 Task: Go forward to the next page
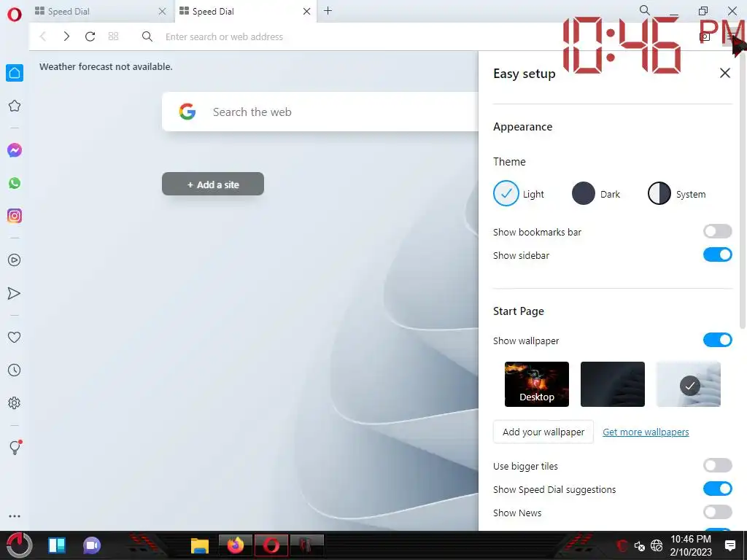(x=66, y=36)
